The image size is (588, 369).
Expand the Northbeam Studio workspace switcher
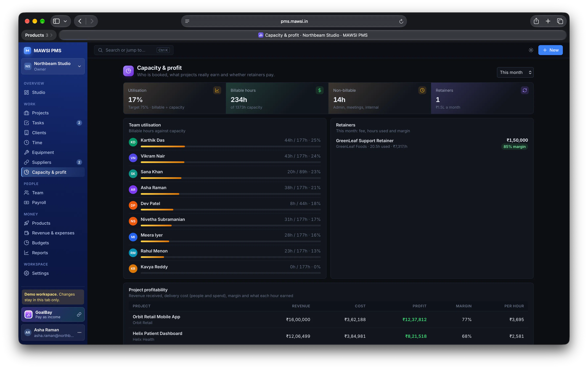point(53,66)
